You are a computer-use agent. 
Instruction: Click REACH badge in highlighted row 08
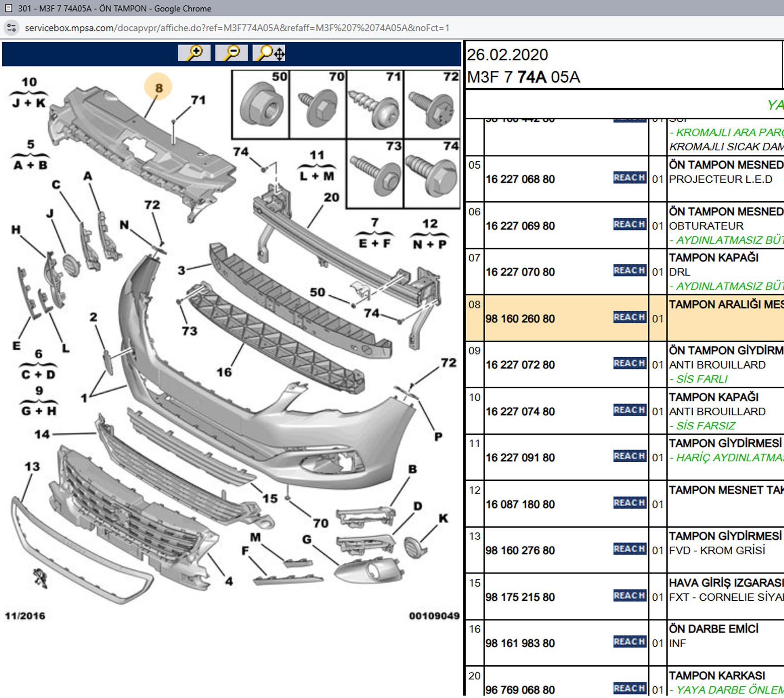pyautogui.click(x=629, y=317)
